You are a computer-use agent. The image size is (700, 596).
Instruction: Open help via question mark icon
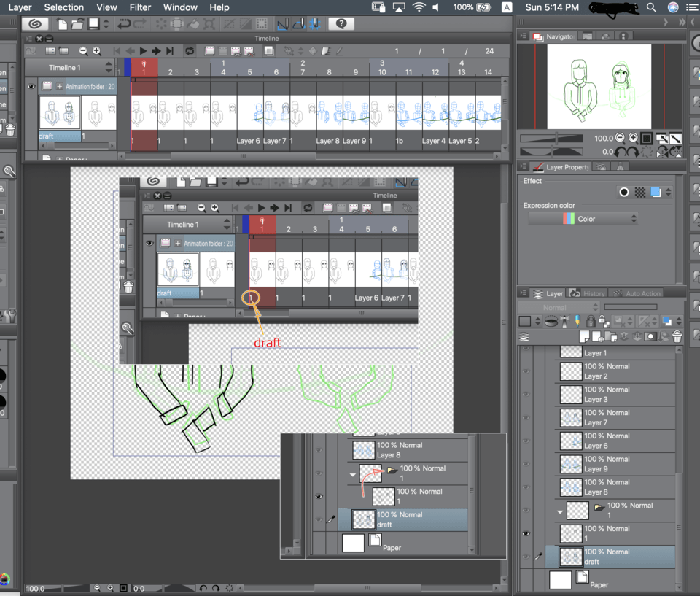pos(341,23)
